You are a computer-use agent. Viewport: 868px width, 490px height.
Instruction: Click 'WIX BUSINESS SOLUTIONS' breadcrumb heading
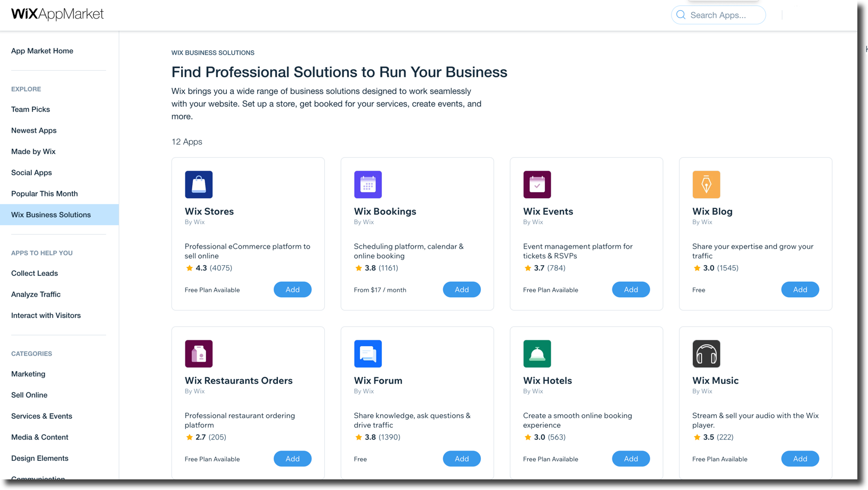pos(213,53)
